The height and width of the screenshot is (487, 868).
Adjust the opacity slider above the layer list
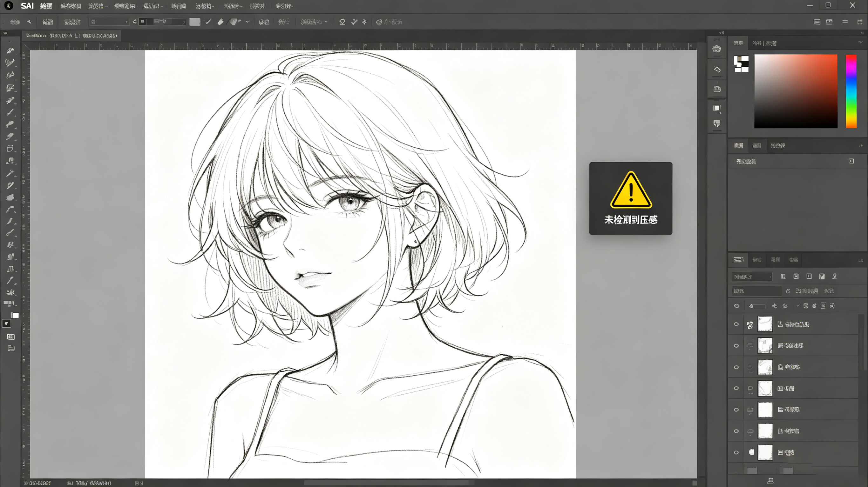coord(757,306)
